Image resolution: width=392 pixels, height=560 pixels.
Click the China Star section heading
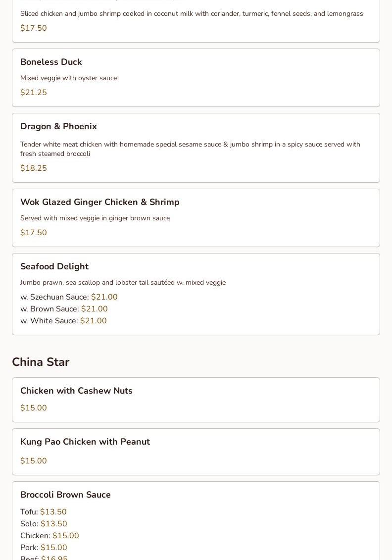[41, 362]
